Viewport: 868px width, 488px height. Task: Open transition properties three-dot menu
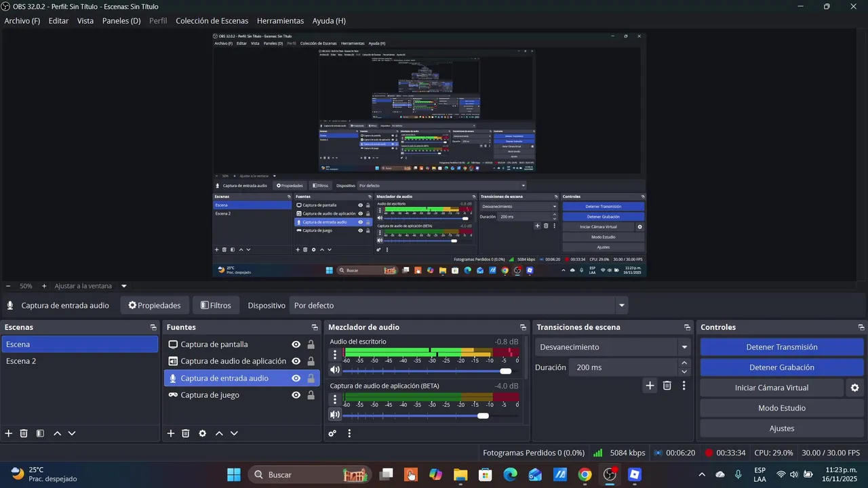[684, 386]
